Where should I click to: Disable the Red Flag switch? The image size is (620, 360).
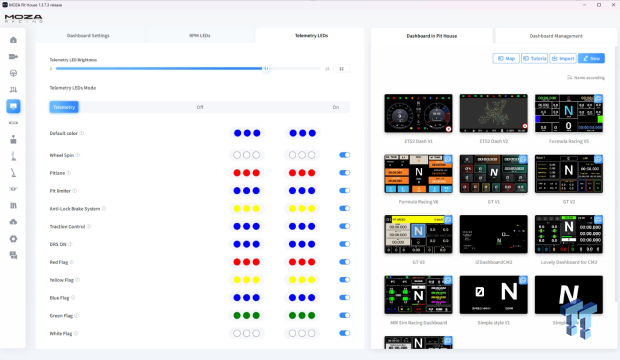[344, 262]
